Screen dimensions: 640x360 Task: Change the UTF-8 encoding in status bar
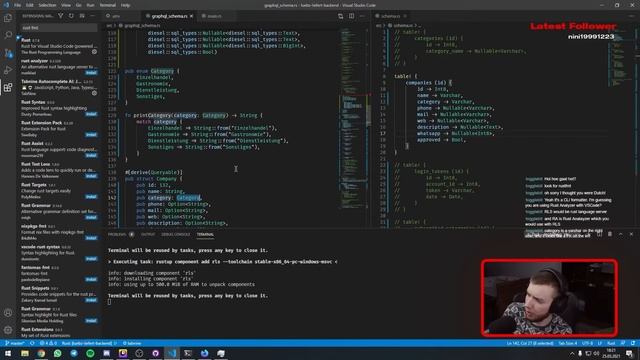(587, 343)
